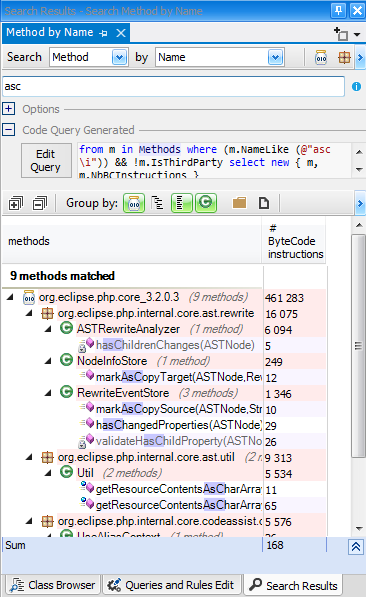The image size is (366, 597).
Task: Select markAsCopySource method row
Action: tap(179, 409)
